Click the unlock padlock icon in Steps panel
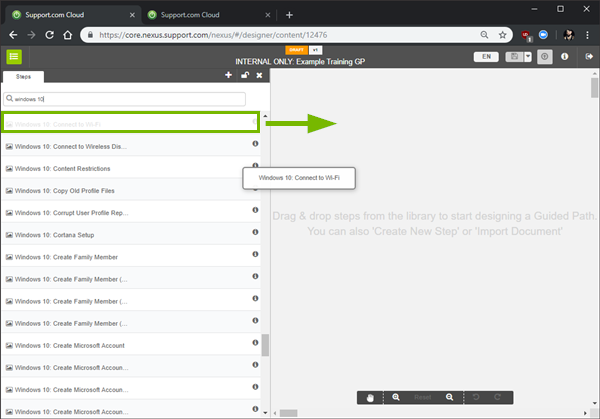Image resolution: width=600 pixels, height=419 pixels. coord(245,75)
